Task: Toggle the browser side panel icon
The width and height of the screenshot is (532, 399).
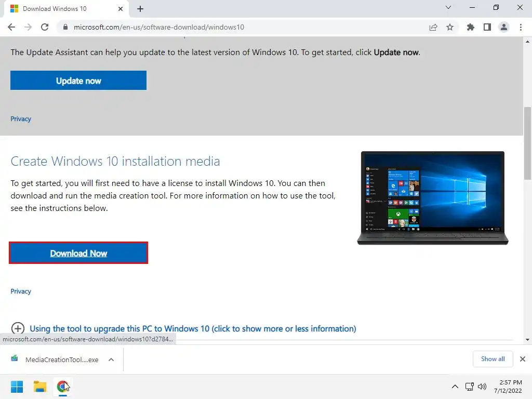Action: [487, 27]
